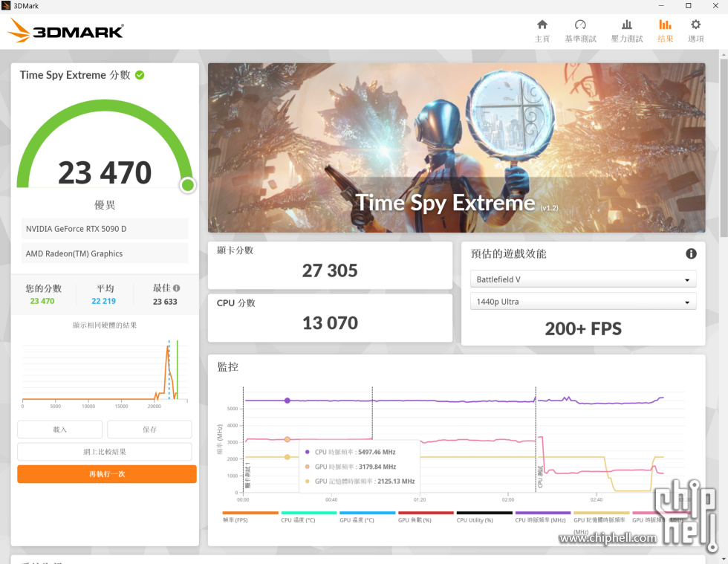
Task: Switch to the Stress Tests (壓力測試) tab
Action: click(627, 31)
